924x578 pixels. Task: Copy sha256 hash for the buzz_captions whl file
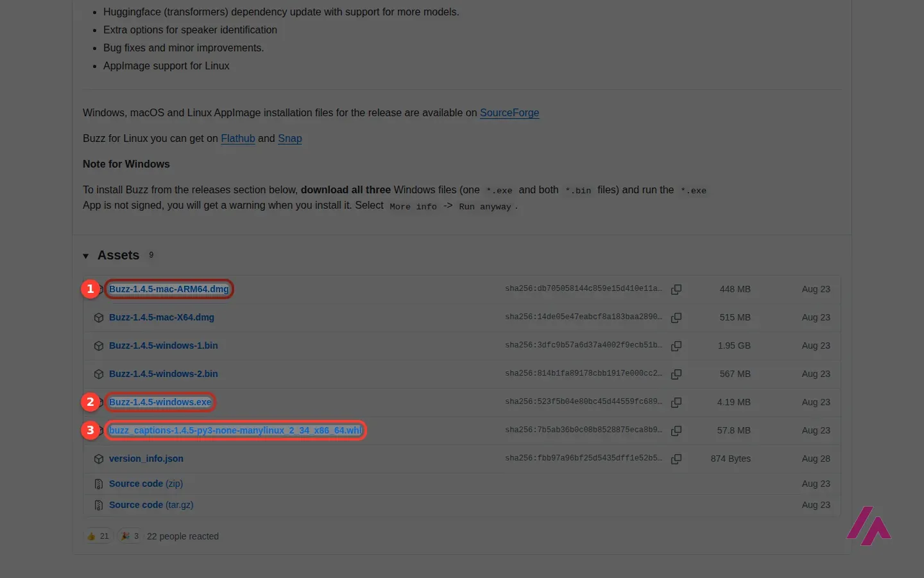click(x=676, y=431)
